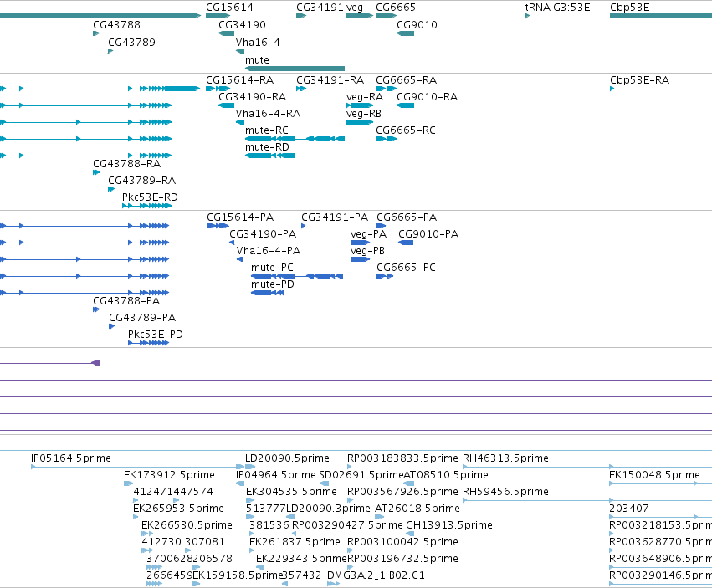The image size is (712, 588).
Task: Select the CG9010-PA protein label
Action: [428, 234]
